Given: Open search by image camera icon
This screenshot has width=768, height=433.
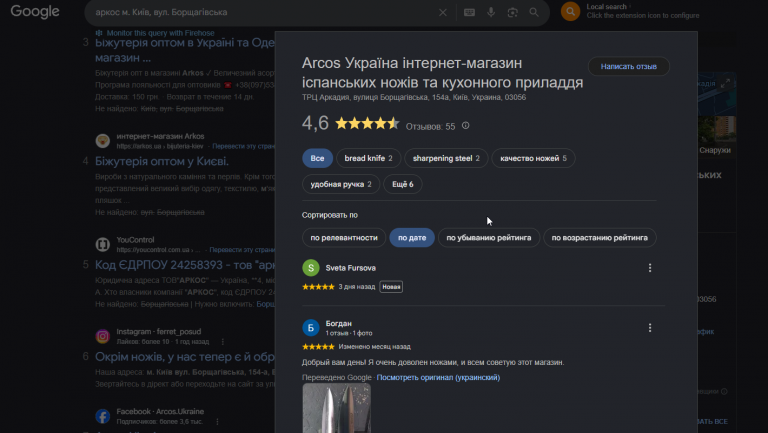Looking at the screenshot, I should [x=512, y=12].
